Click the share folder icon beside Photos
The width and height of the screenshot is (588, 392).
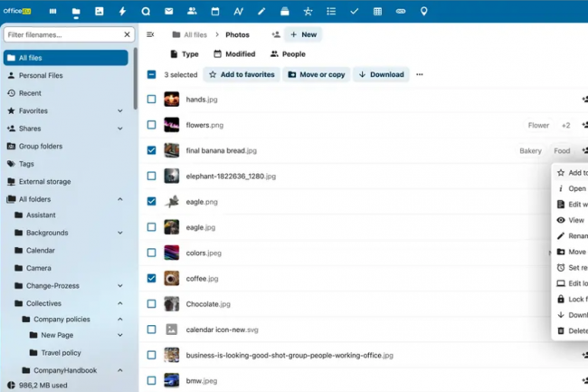click(275, 34)
